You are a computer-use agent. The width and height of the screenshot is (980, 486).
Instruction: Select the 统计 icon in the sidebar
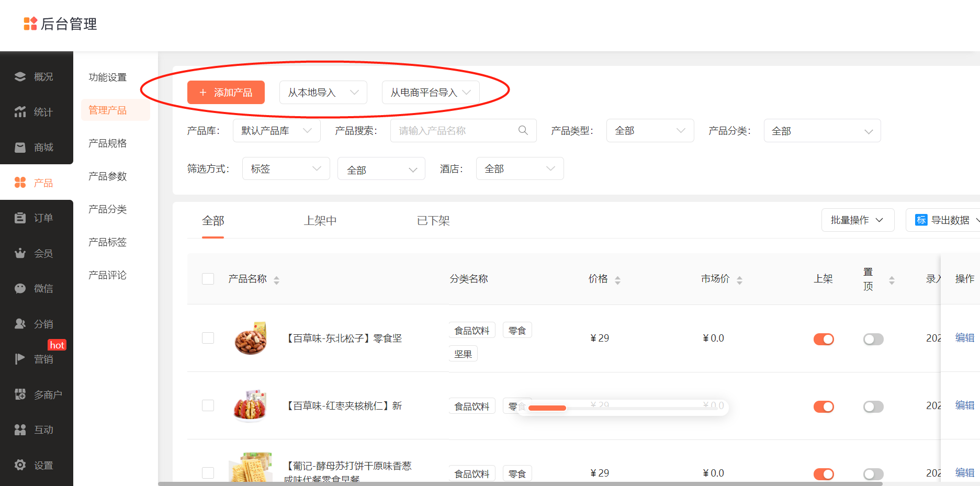point(36,111)
